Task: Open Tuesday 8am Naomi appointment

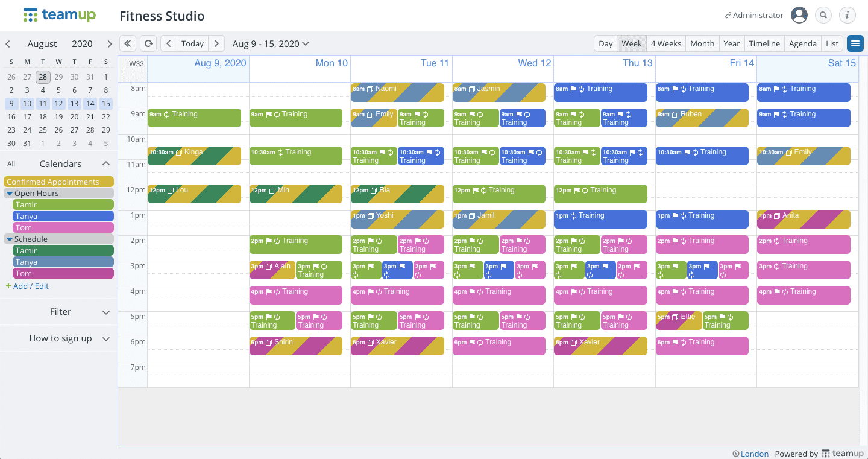Action: click(x=397, y=92)
